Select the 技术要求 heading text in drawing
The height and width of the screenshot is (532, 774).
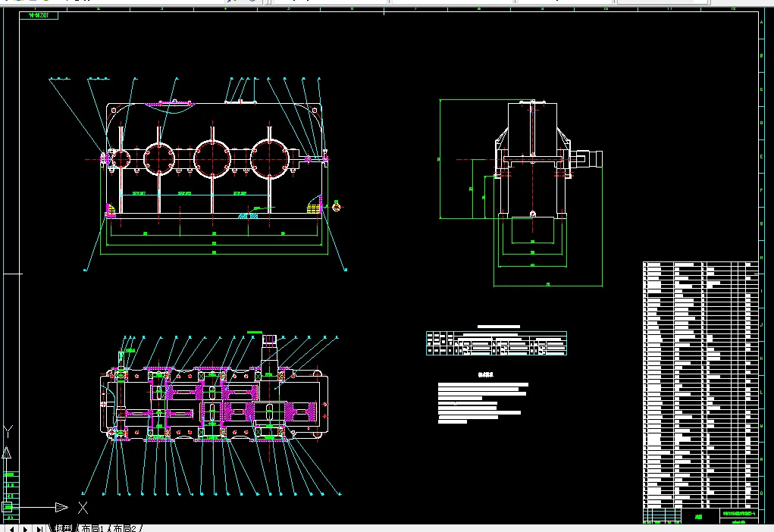tap(486, 375)
